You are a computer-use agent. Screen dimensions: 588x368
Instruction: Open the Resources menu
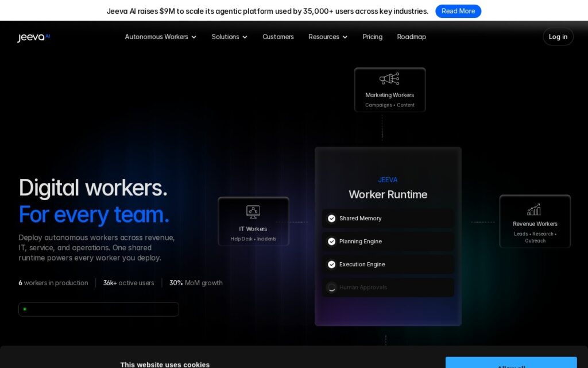pos(328,37)
